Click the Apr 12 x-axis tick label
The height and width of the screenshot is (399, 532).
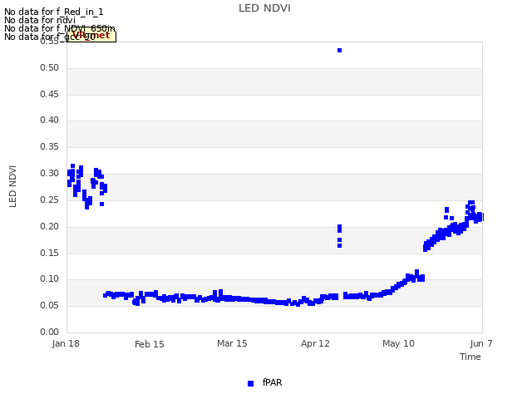point(315,343)
